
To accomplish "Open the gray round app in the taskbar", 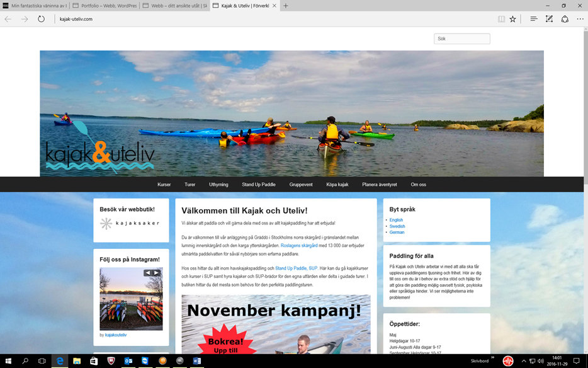I will pyautogui.click(x=179, y=361).
